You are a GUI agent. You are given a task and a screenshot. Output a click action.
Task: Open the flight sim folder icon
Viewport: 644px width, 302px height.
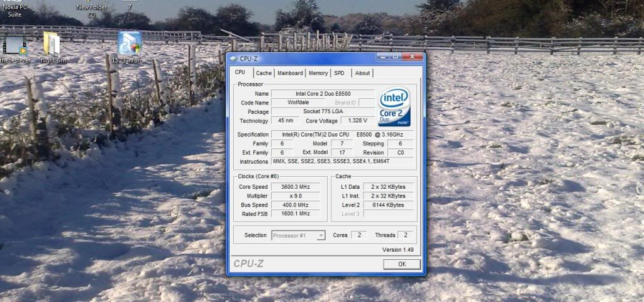click(52, 44)
